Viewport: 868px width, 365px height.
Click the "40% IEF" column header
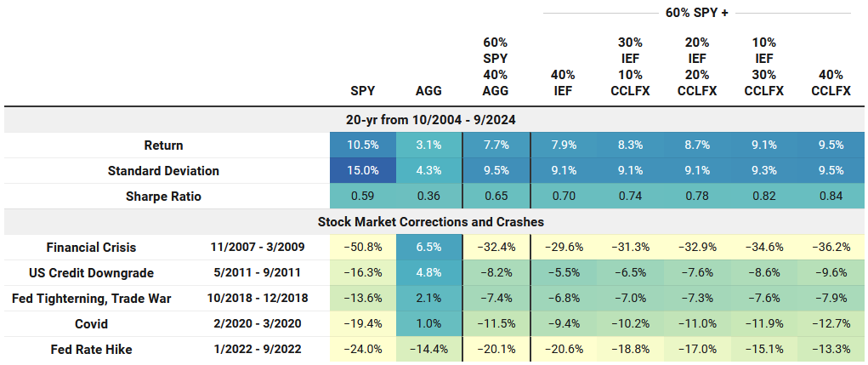(x=563, y=82)
